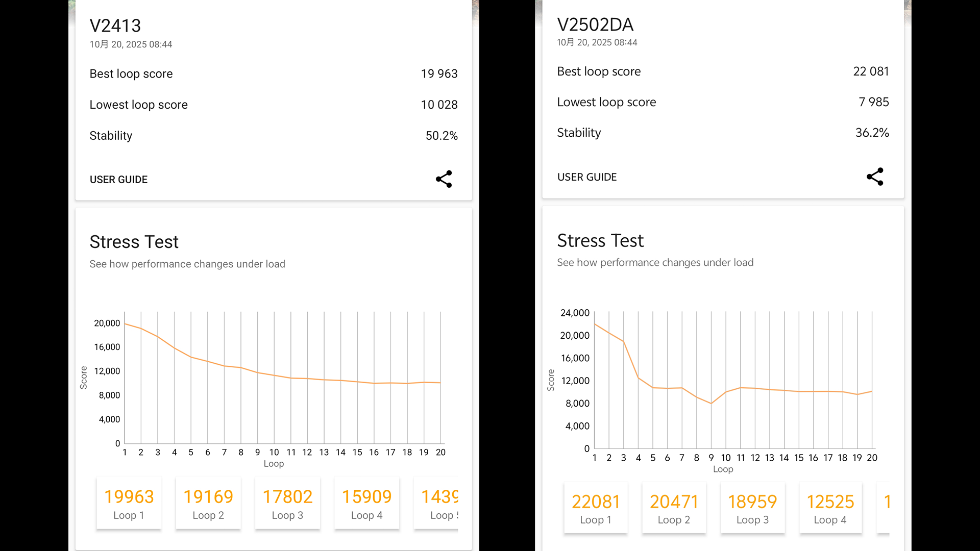Click the V2502DA device title
This screenshot has height=551, width=980.
[595, 24]
